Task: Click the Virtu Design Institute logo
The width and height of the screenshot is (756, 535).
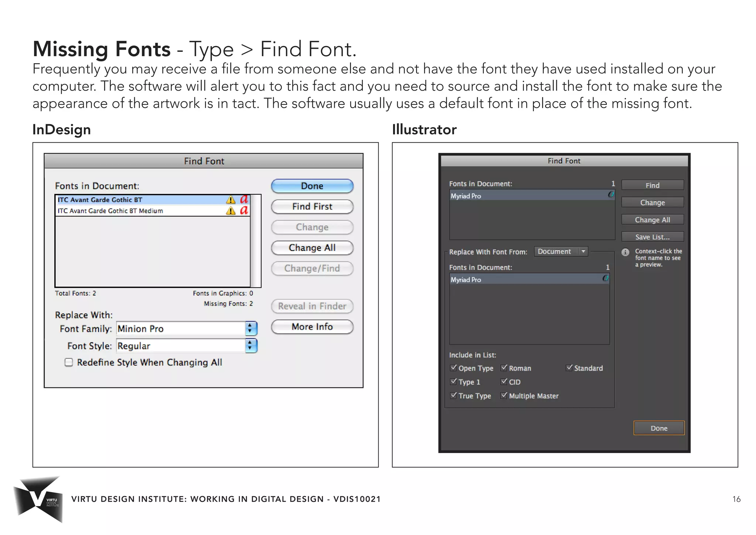Action: point(38,499)
